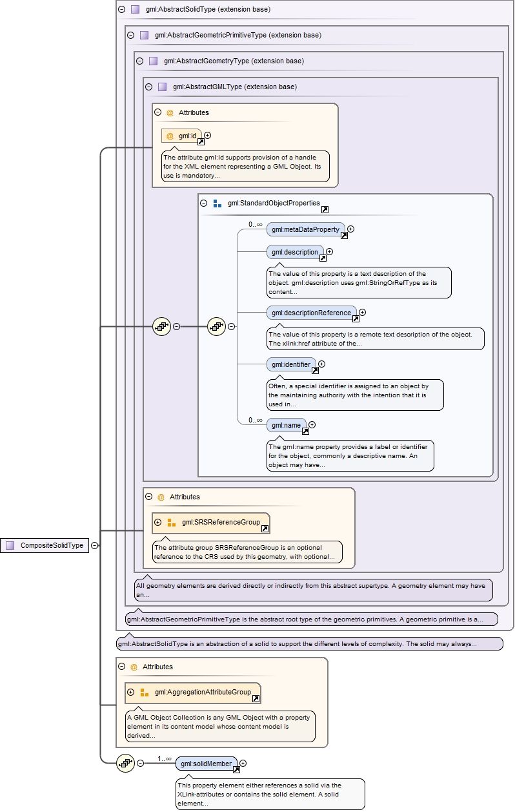Click inner sequence compositor icon in StandardObjectProperties
The height and width of the screenshot is (812, 515).
click(216, 327)
